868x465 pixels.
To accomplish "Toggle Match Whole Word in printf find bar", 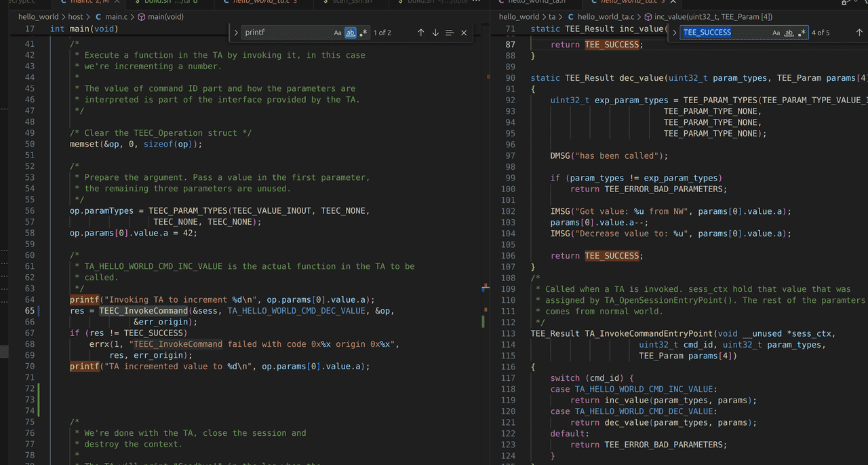I will click(x=351, y=33).
